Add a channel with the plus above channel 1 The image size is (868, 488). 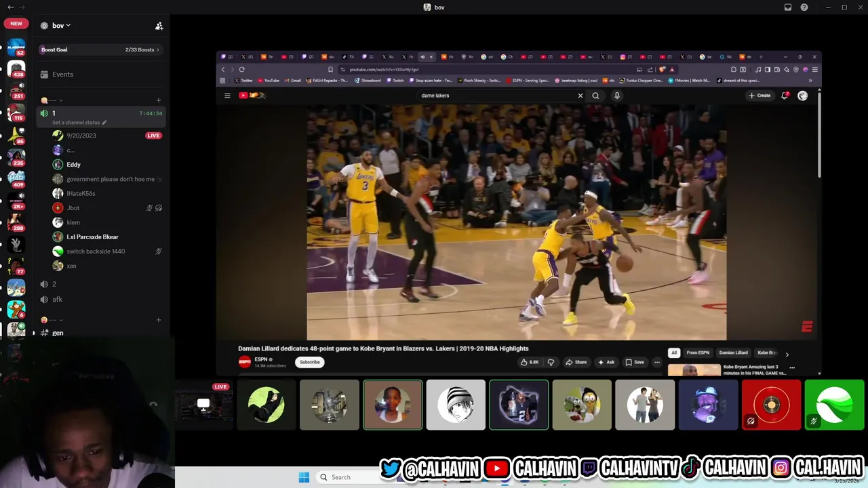click(x=159, y=100)
